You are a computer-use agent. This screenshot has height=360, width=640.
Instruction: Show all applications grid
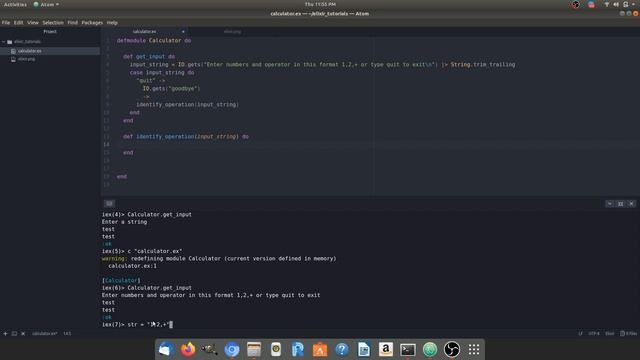tap(474, 349)
